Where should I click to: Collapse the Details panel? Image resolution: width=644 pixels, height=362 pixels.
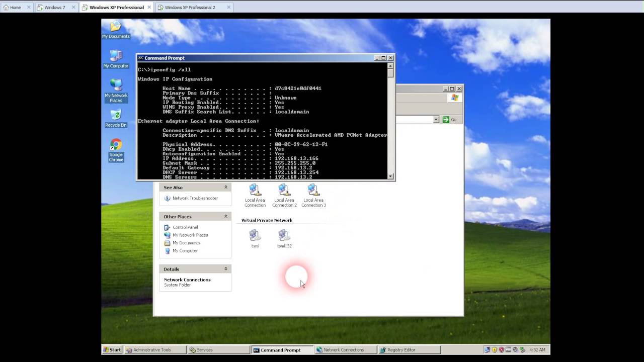click(x=226, y=269)
